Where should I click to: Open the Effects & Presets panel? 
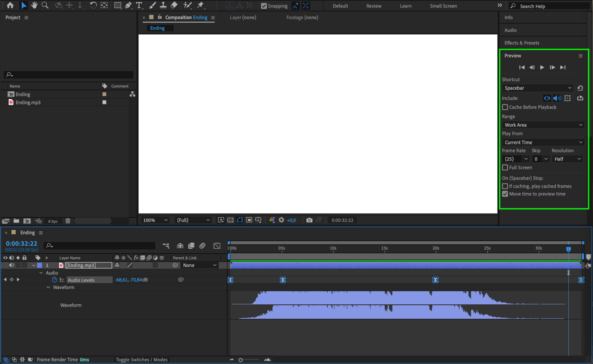coord(522,43)
